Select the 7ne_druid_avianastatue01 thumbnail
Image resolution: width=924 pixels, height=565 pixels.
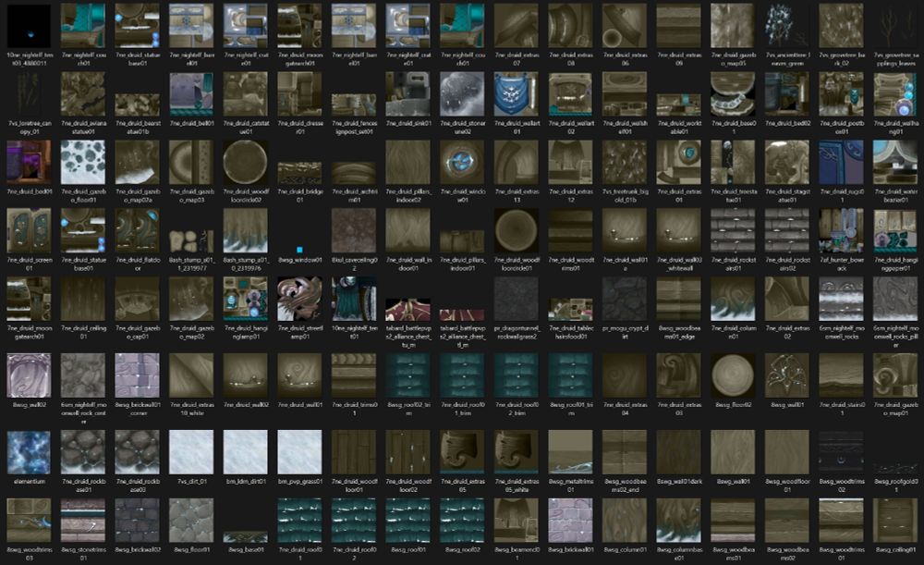point(83,94)
